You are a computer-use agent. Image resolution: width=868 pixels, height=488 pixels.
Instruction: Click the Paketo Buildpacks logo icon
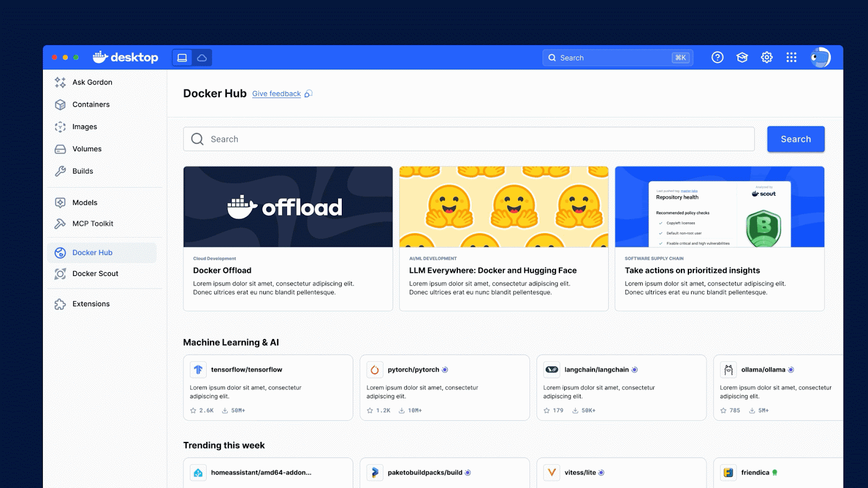click(375, 473)
